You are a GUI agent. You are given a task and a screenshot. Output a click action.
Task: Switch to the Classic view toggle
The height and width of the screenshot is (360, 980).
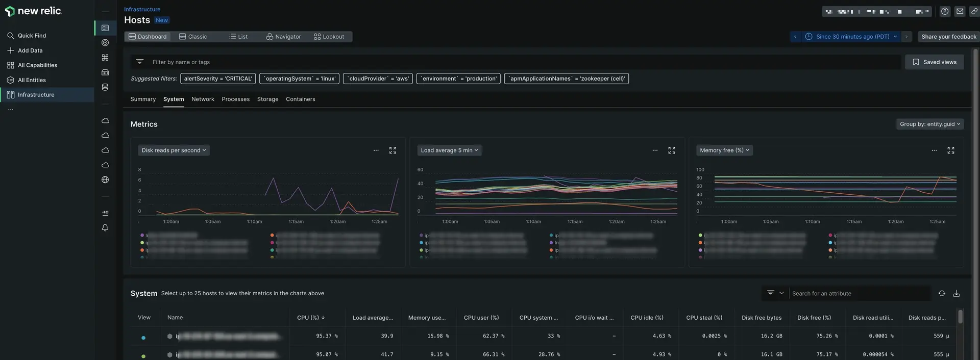(193, 37)
